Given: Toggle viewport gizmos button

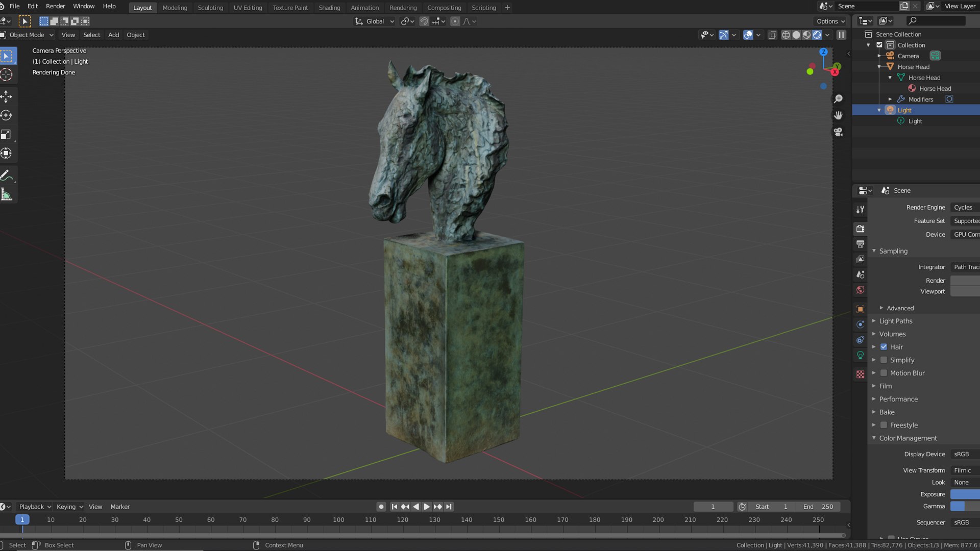Looking at the screenshot, I should [724, 35].
